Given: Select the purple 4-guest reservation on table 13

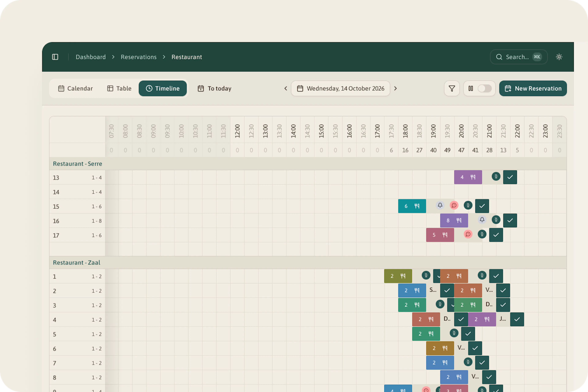Looking at the screenshot, I should click(468, 177).
